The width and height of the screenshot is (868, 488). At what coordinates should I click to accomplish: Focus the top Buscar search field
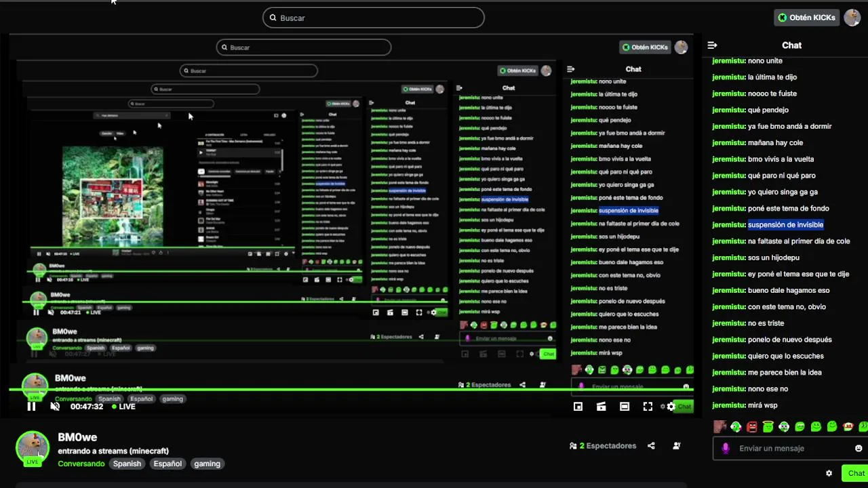374,18
